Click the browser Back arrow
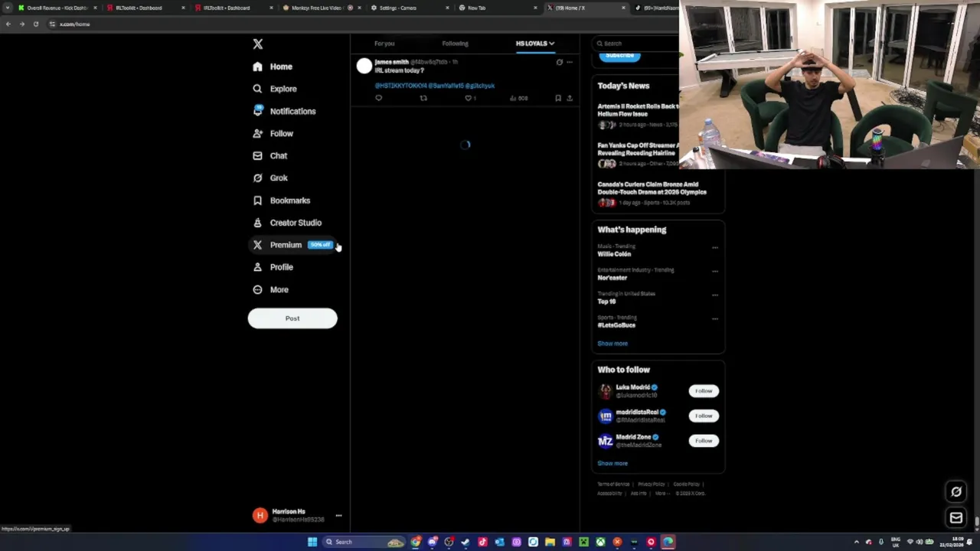Screen dimensions: 980x551 (8, 24)
